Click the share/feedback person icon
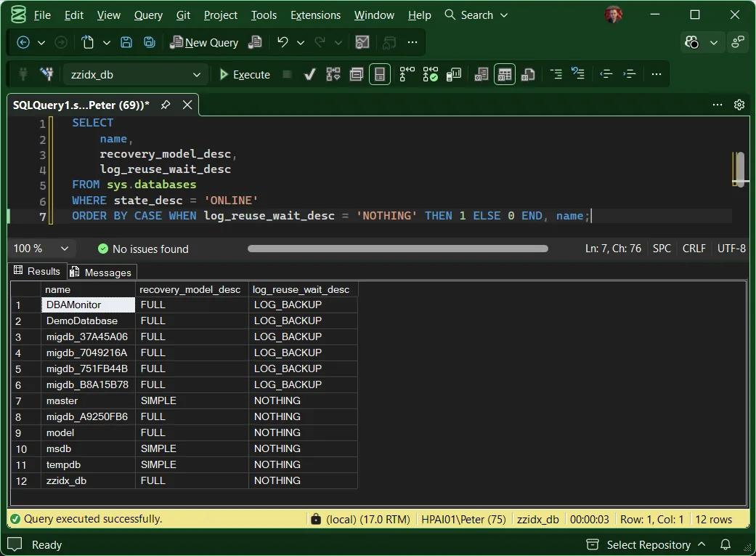Viewport: 756px width, 556px height. (738, 42)
